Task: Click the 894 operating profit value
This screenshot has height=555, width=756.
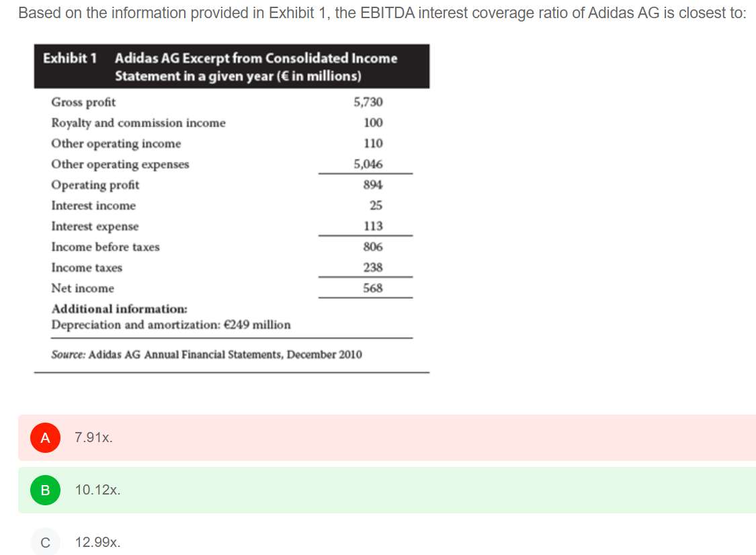Action: coord(373,185)
